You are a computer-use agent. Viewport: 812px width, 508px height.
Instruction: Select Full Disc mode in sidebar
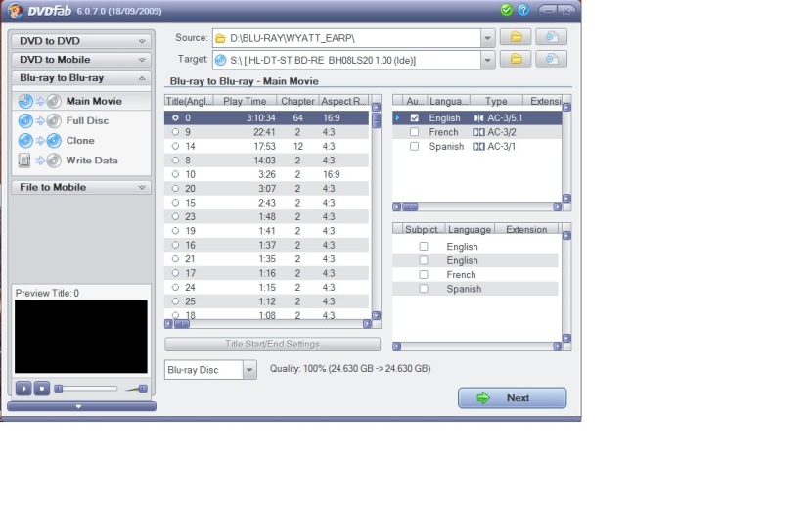pos(87,121)
